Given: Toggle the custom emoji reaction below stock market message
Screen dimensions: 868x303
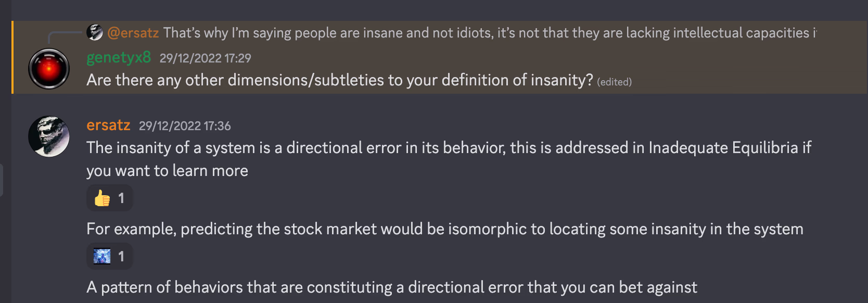Looking at the screenshot, I should coord(109,256).
